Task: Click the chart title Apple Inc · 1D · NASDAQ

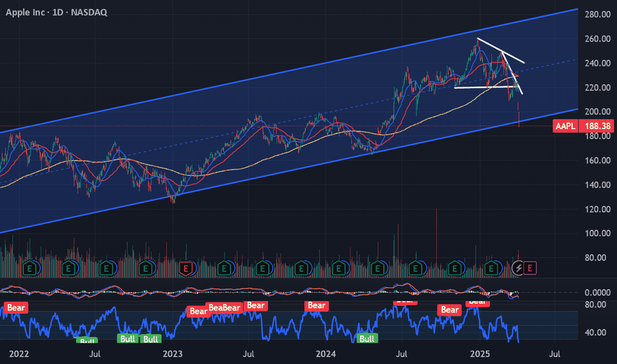Action: click(x=56, y=12)
